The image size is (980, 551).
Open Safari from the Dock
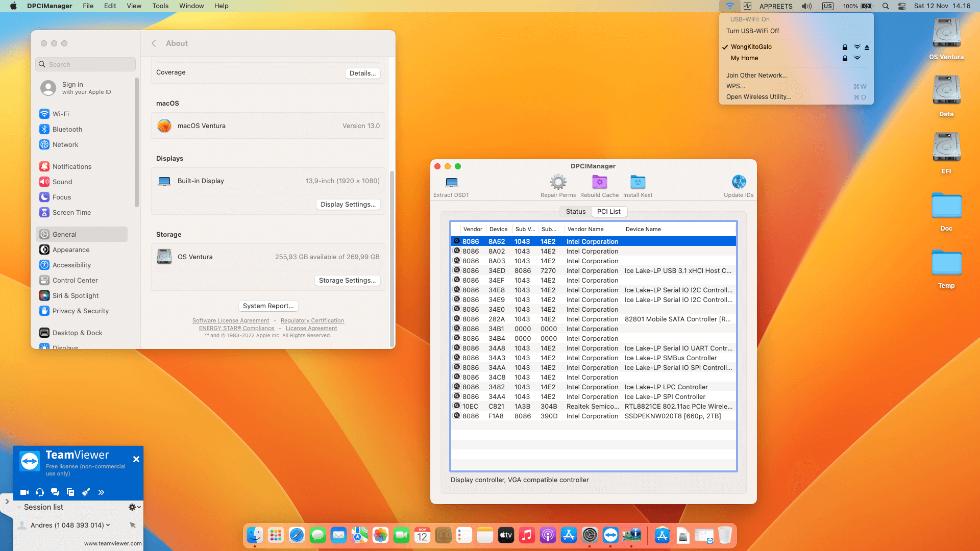pyautogui.click(x=297, y=535)
